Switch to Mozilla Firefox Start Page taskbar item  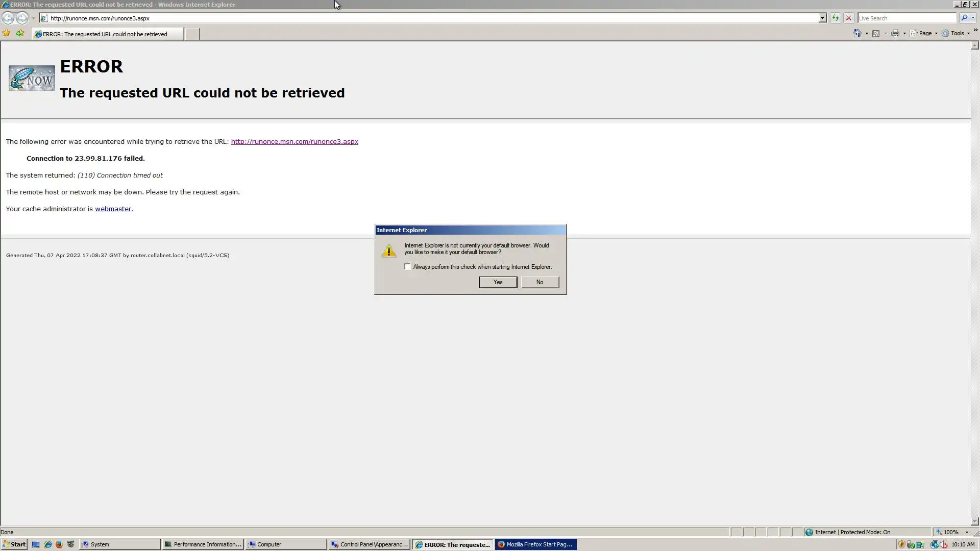pyautogui.click(x=535, y=544)
